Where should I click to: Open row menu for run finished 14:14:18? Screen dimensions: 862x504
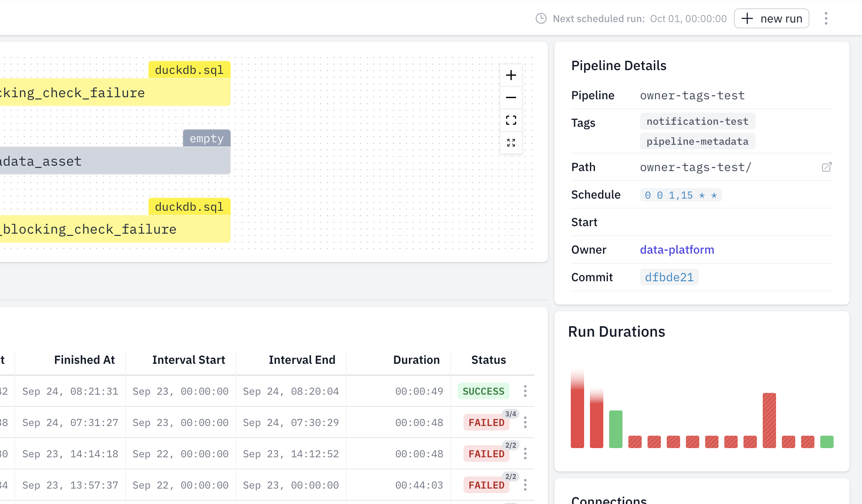pyautogui.click(x=525, y=454)
